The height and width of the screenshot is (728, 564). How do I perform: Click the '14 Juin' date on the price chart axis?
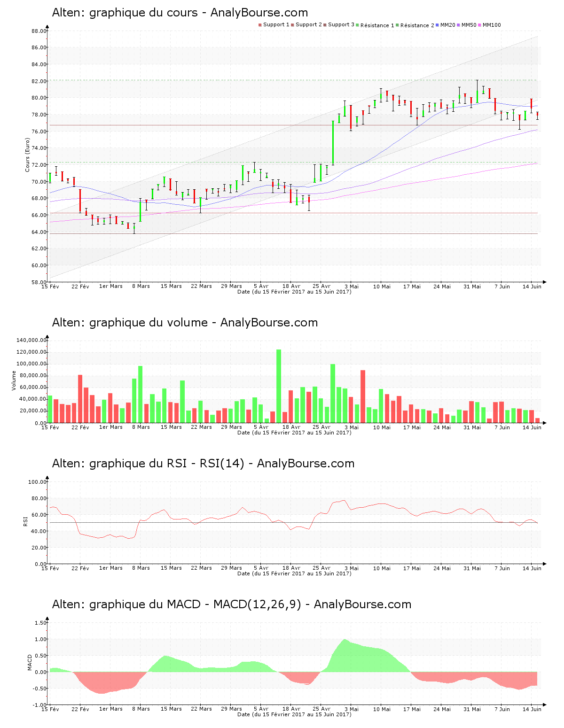(532, 286)
